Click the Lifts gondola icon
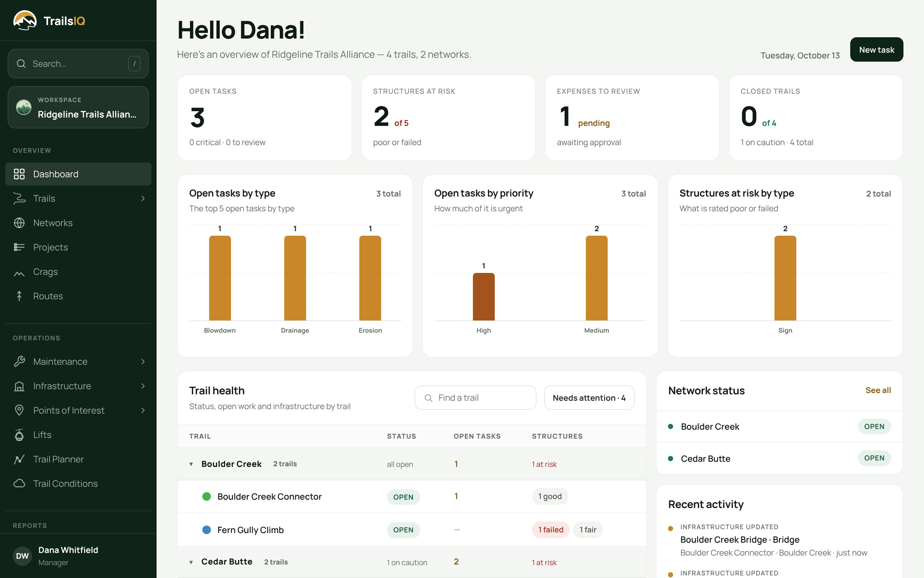Screen dimensions: 924x578 pyautogui.click(x=19, y=435)
